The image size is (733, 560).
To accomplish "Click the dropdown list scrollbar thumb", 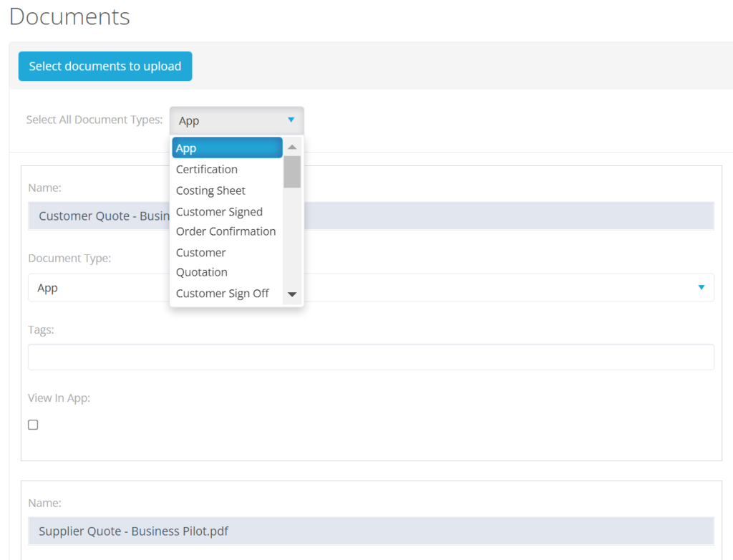I will click(292, 172).
